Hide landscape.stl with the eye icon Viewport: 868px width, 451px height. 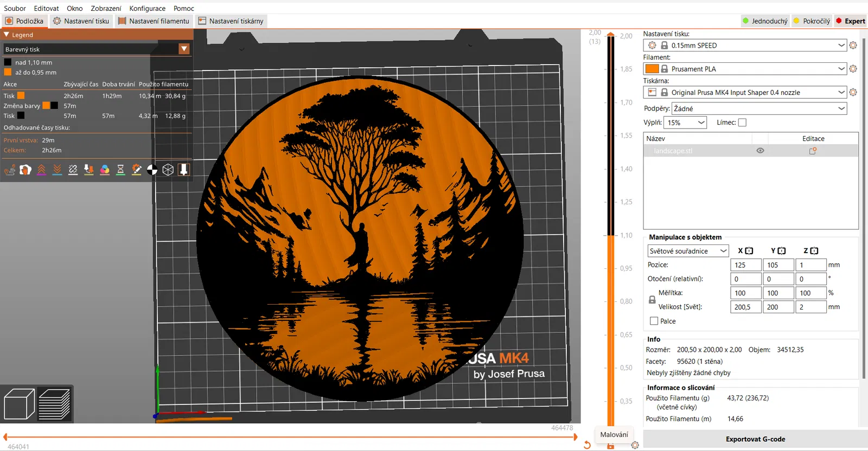pyautogui.click(x=760, y=151)
